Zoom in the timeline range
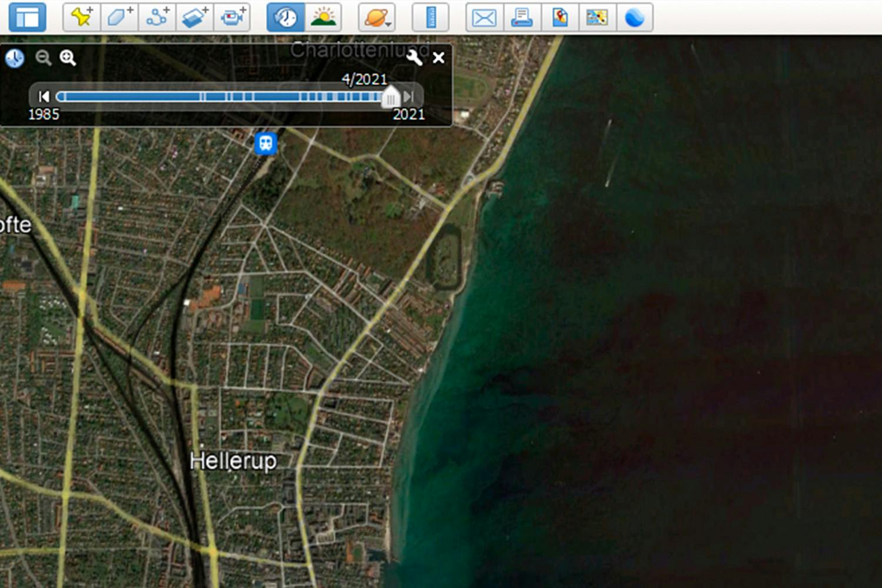Screen dimensions: 882x588 click(x=68, y=58)
